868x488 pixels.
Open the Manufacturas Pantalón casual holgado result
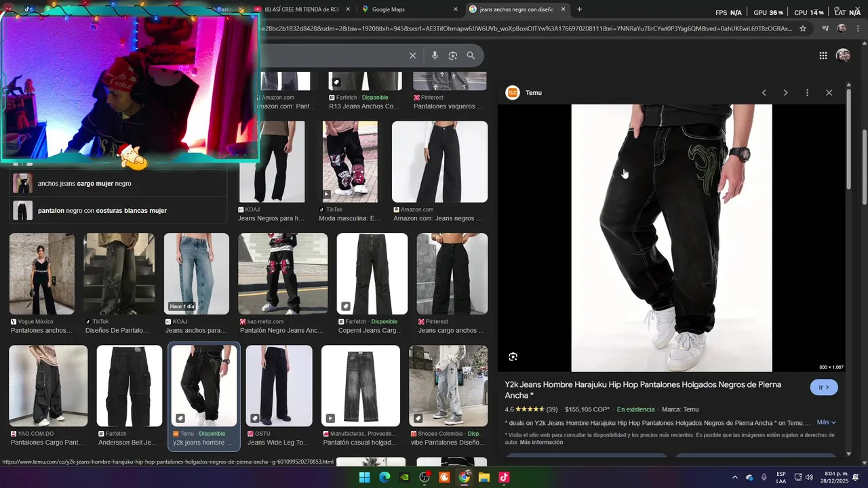point(361,396)
